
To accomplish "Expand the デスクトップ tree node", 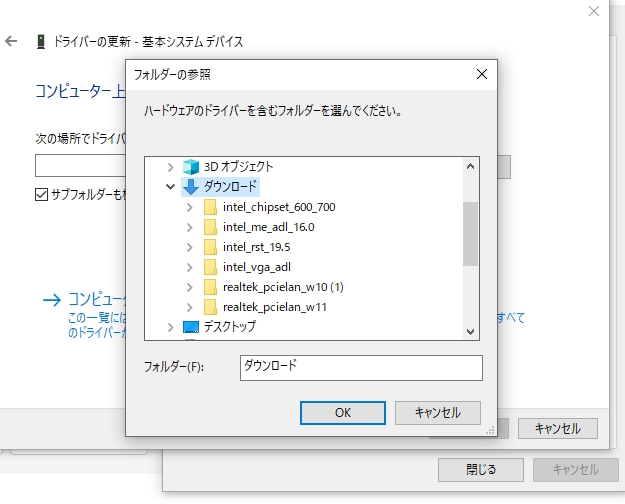I will (x=170, y=327).
